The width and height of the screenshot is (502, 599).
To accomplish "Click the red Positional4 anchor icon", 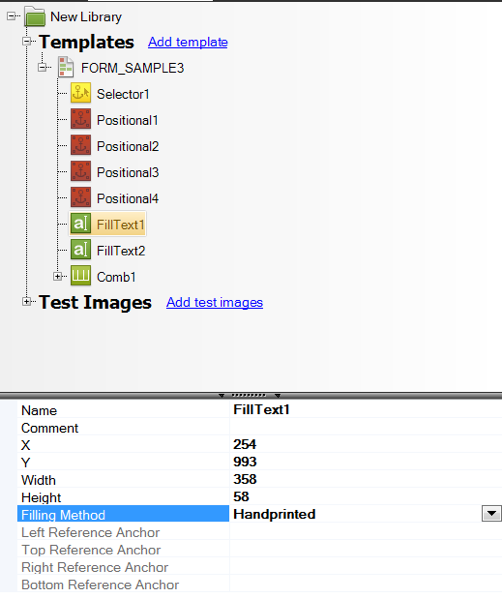I will 81,197.
